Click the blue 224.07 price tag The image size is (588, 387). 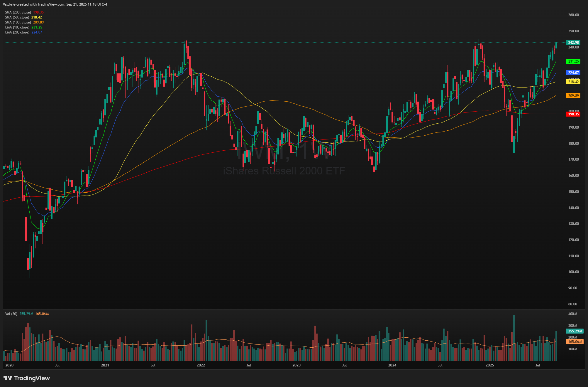(573, 73)
